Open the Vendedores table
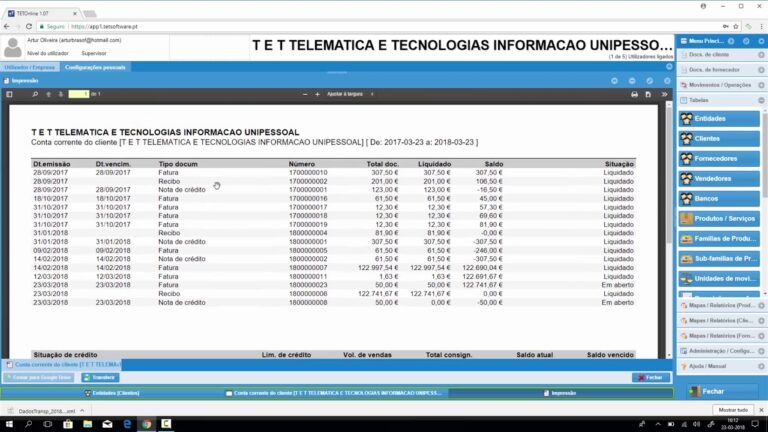This screenshot has width=768, height=432. pos(719,179)
